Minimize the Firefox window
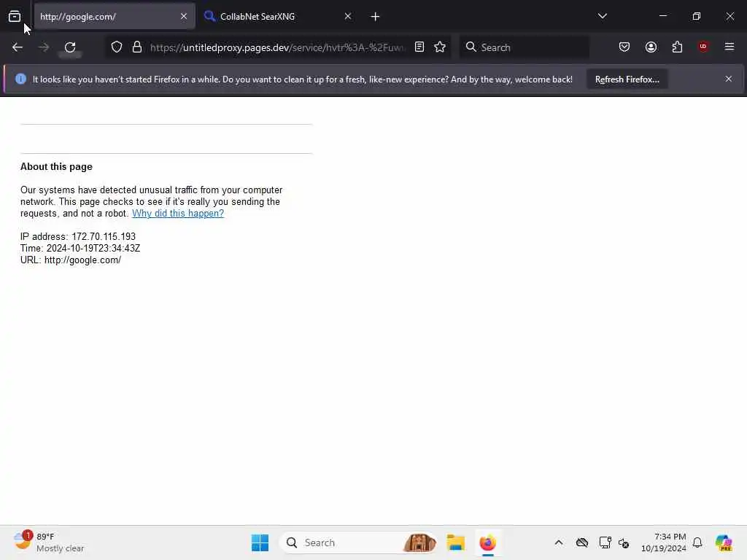 [x=663, y=16]
